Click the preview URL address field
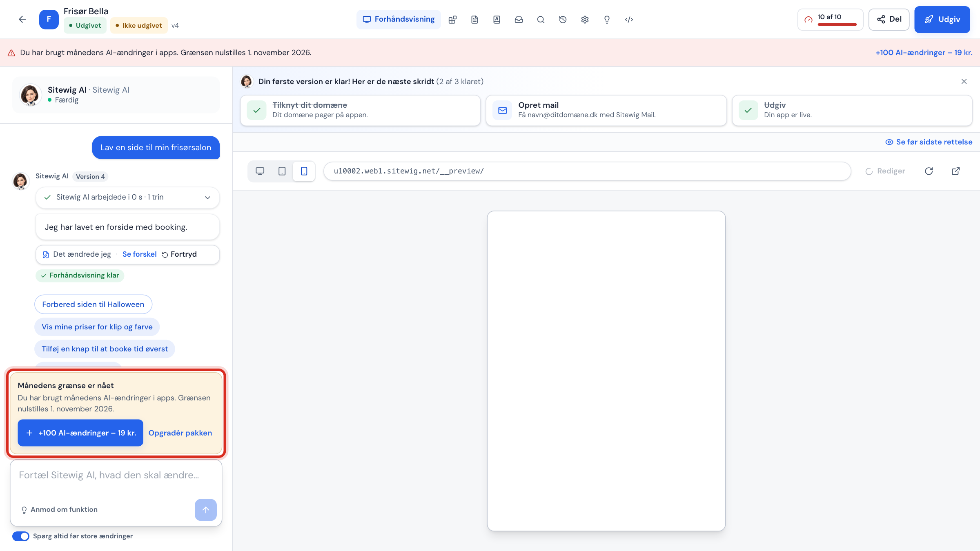Image resolution: width=980 pixels, height=551 pixels. [x=587, y=171]
